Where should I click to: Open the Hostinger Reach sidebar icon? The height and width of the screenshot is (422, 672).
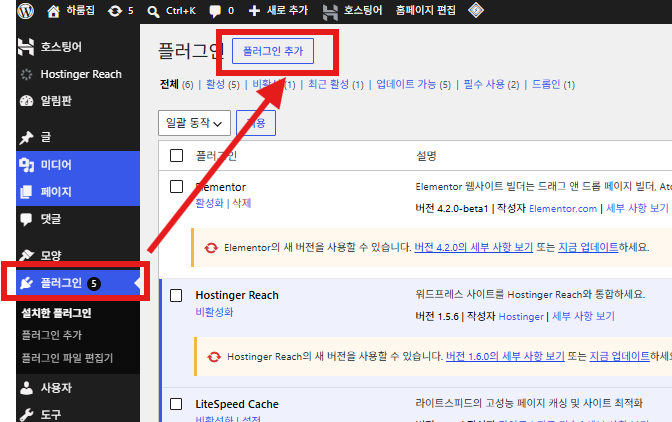27,74
